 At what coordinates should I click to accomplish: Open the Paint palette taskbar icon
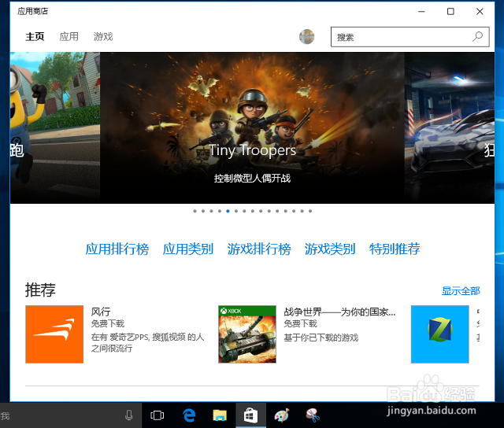282,415
